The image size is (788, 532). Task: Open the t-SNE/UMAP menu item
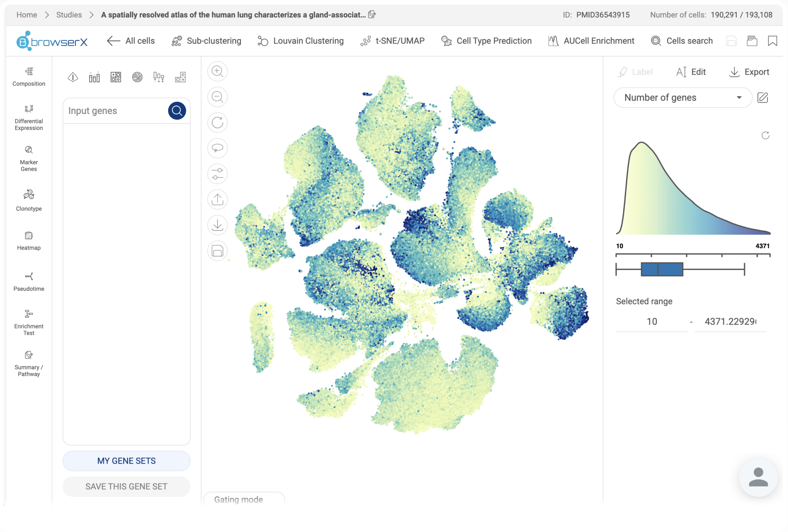(x=393, y=41)
